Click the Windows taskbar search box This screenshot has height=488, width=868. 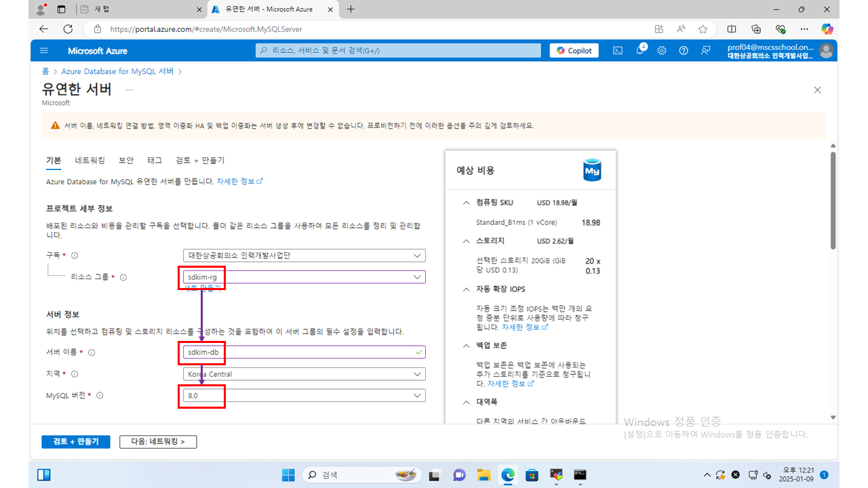[x=361, y=474]
